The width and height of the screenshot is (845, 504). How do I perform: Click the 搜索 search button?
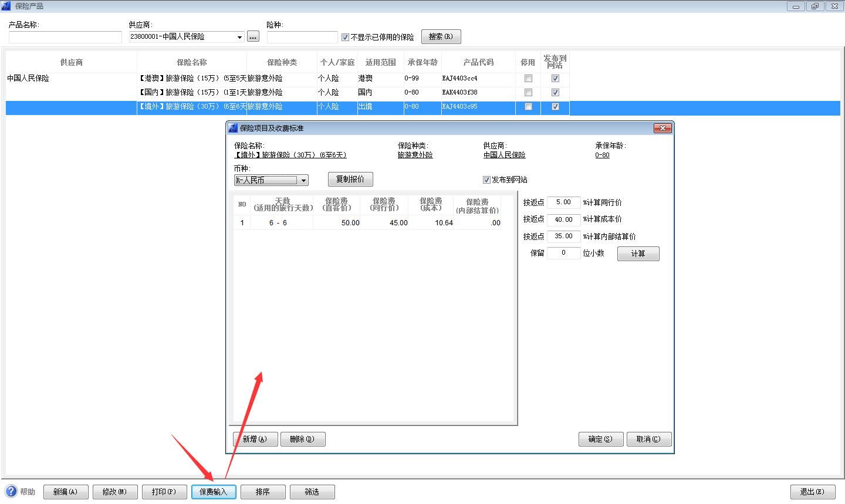[441, 37]
